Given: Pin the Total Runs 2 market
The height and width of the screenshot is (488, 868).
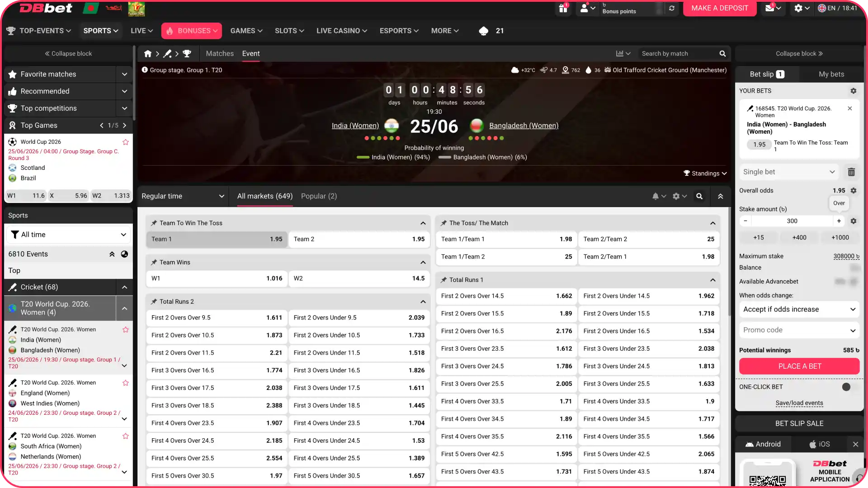Looking at the screenshot, I should coord(154,302).
